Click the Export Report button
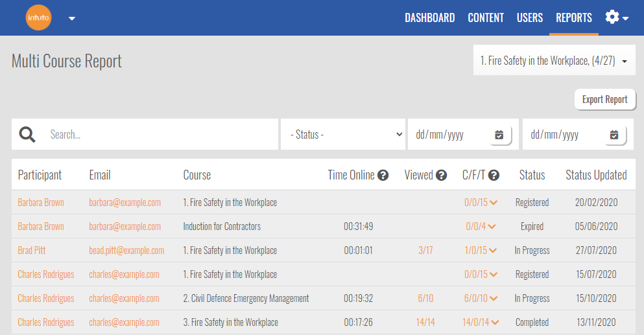 604,99
